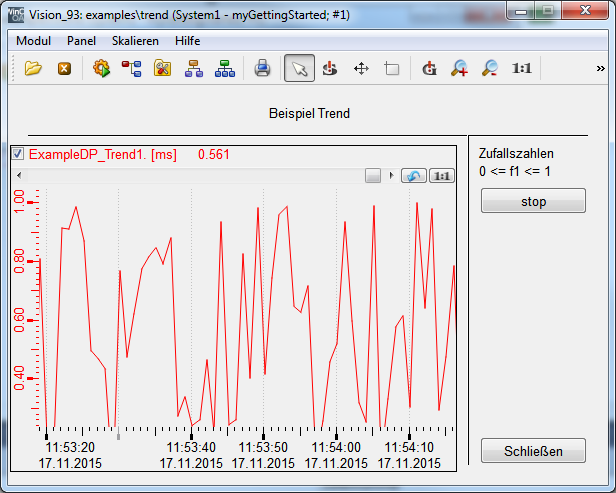This screenshot has width=616, height=493.
Task: Uncheck the ExampleDP_Trend1 curve checkbox
Action: 18,155
